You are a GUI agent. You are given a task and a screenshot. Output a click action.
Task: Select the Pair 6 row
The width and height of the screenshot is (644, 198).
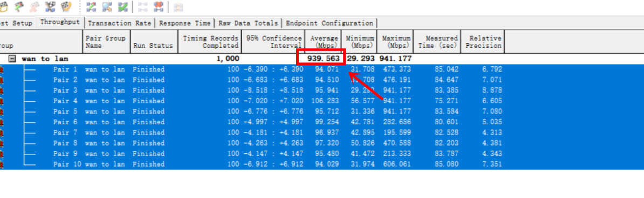pyautogui.click(x=322, y=122)
